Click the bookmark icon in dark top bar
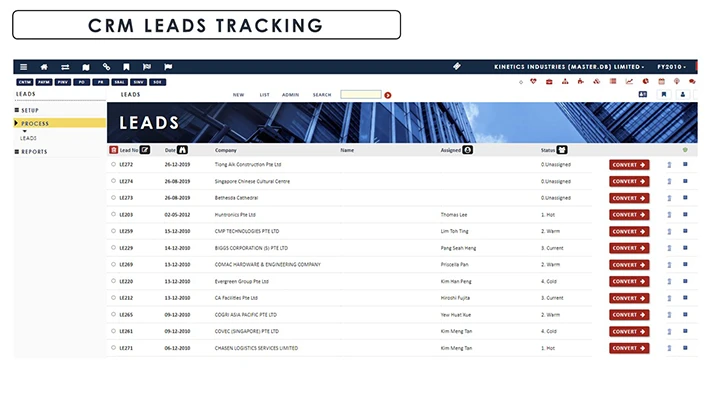This screenshot has width=711, height=400. [x=127, y=67]
